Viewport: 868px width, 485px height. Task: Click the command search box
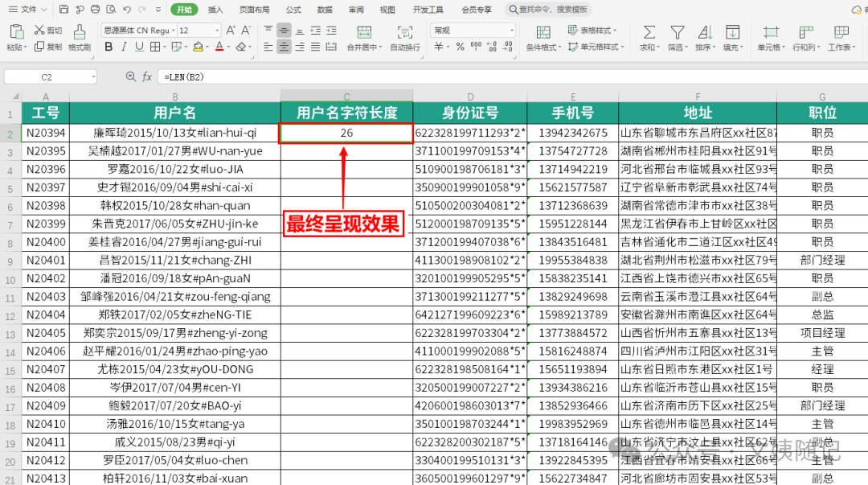coord(548,10)
